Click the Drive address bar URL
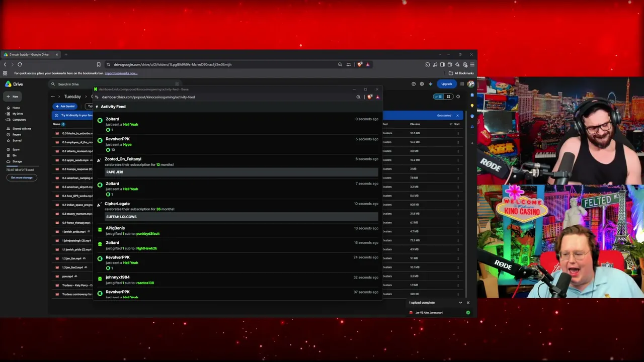The width and height of the screenshot is (644, 362). point(172,64)
